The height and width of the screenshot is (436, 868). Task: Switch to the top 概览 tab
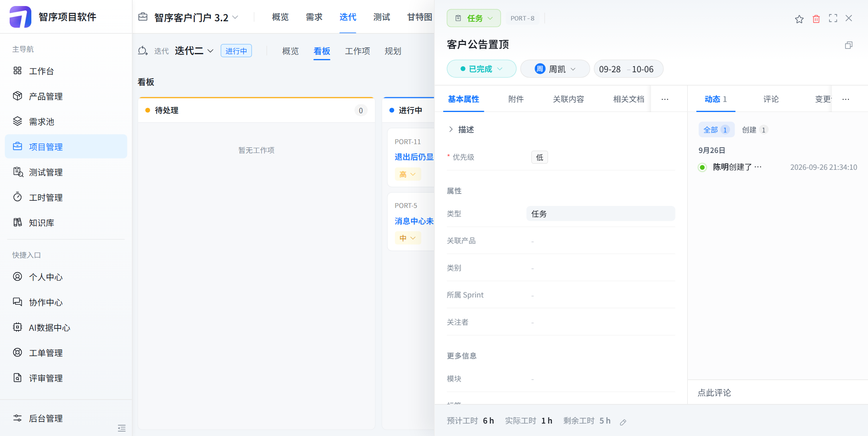click(280, 17)
